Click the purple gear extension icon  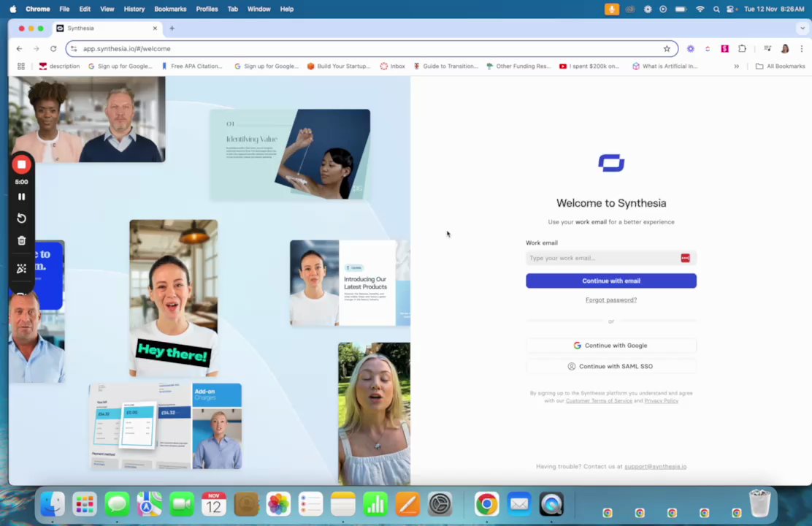coord(690,49)
